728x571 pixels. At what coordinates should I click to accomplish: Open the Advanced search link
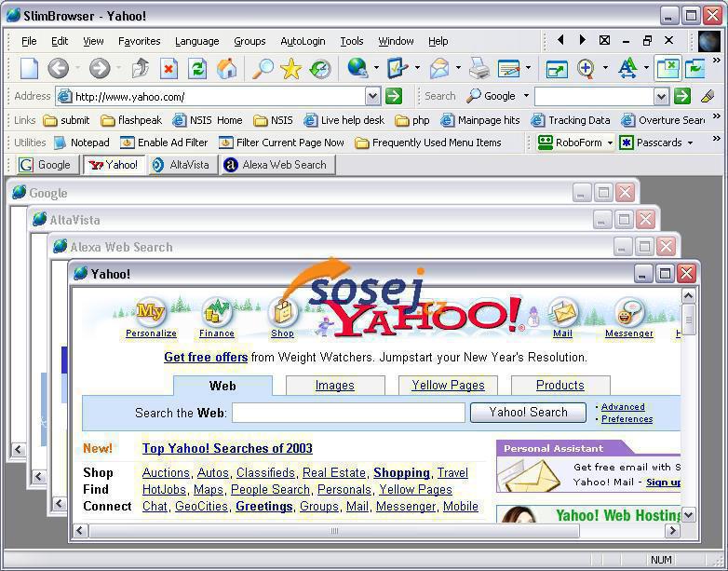(x=623, y=407)
